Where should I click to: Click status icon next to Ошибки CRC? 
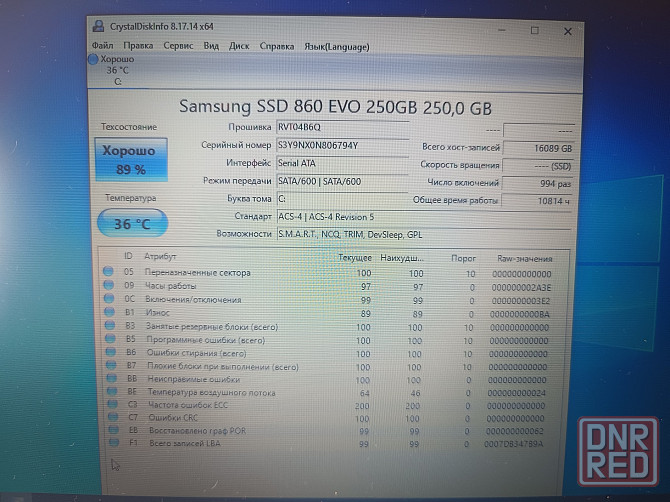click(x=108, y=416)
